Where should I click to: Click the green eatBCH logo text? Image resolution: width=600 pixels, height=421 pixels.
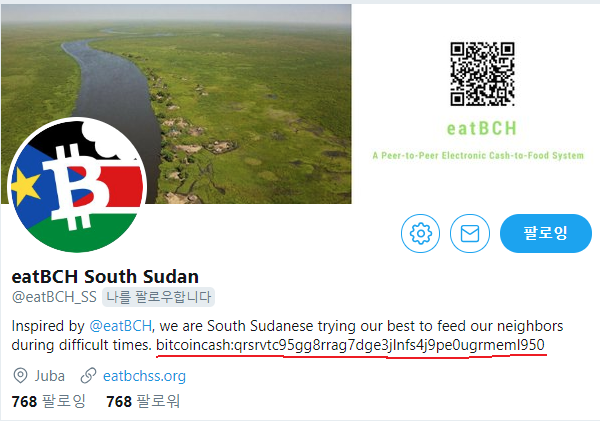[x=482, y=128]
